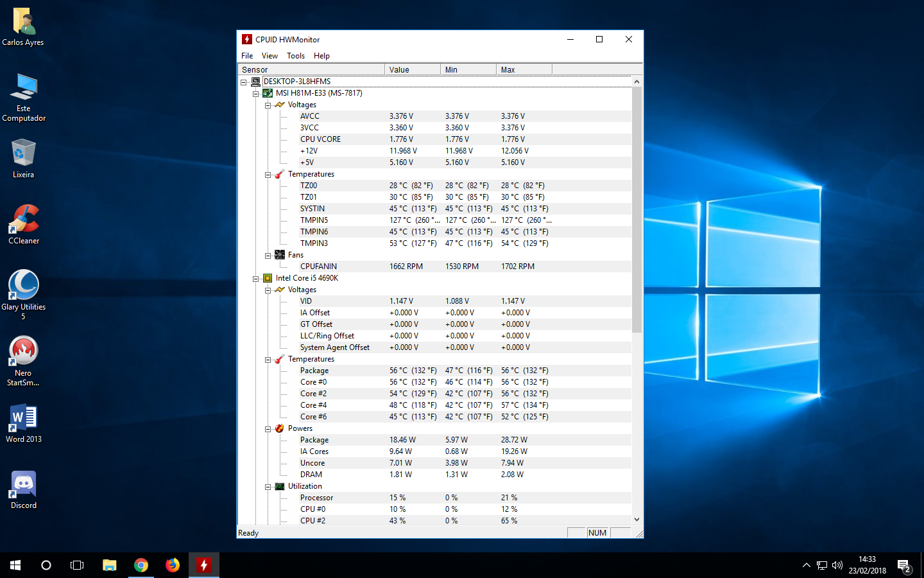The height and width of the screenshot is (578, 924).
Task: Open the Lixeira recycle bin
Action: [x=23, y=159]
